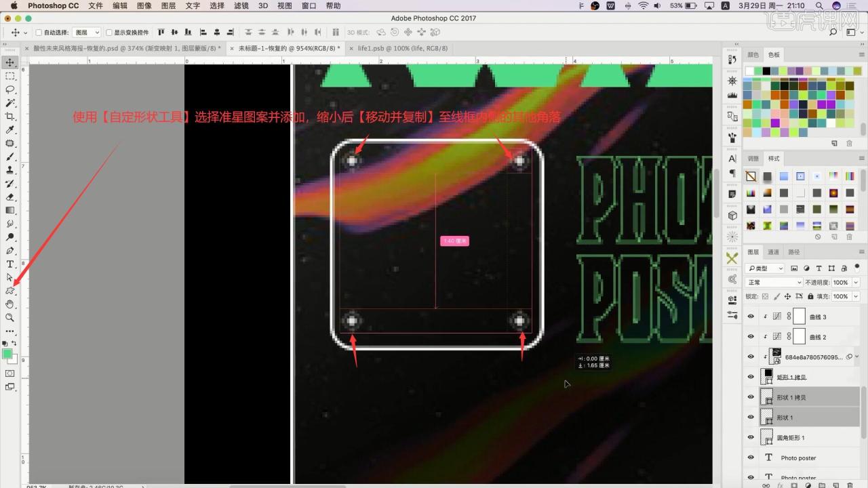Click the layer fx effects icon
This screenshot has height=488, width=868.
781,485
